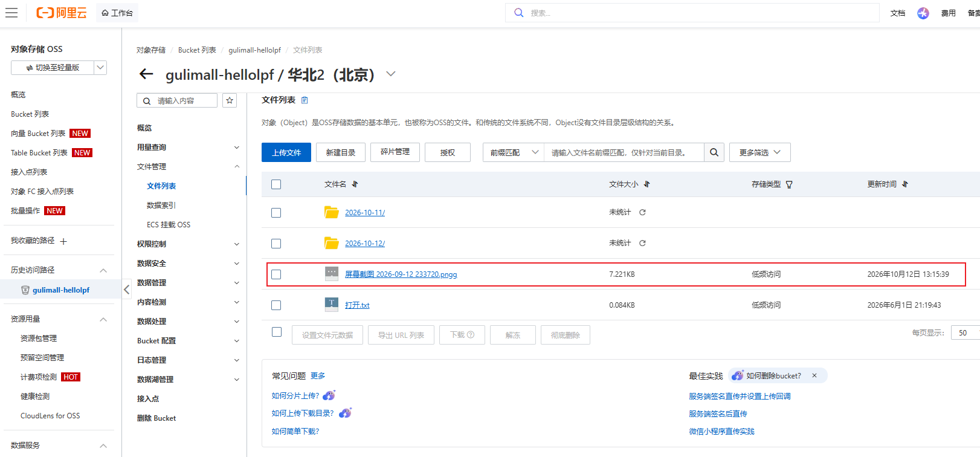
Task: Open the 屏幕截图 2026-09-12 233720.pngg file link
Action: (x=401, y=274)
